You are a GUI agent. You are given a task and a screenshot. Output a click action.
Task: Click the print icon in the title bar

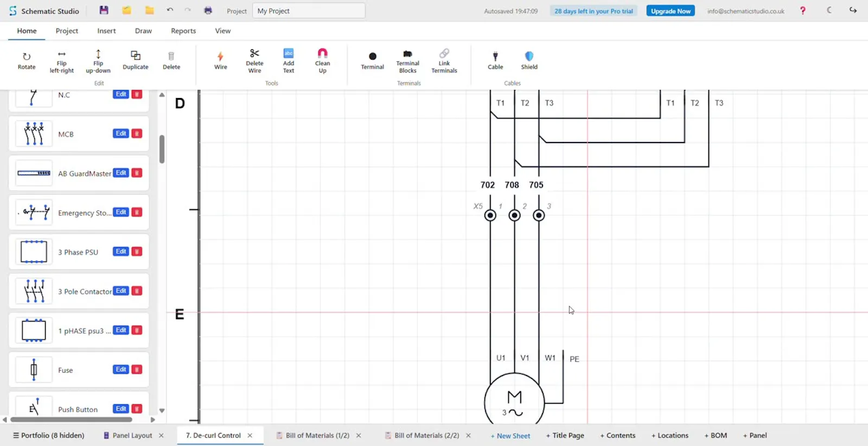tap(208, 10)
